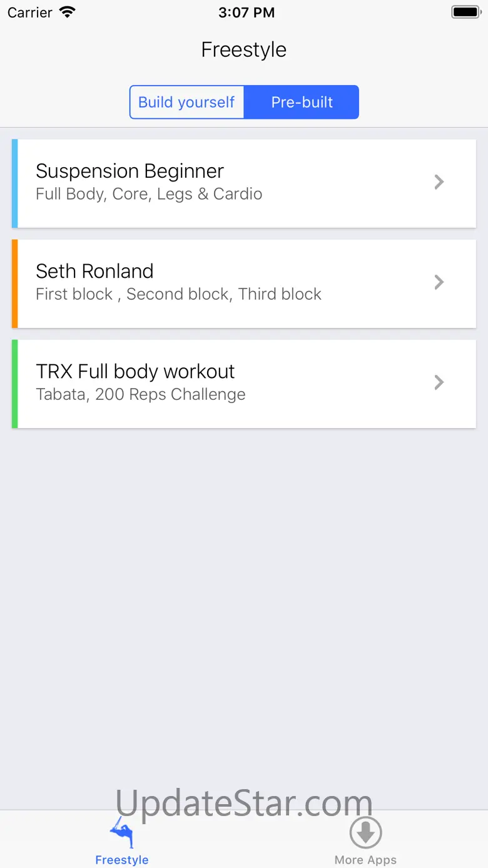This screenshot has height=868, width=488.
Task: Switch to Build yourself segment
Action: click(186, 102)
